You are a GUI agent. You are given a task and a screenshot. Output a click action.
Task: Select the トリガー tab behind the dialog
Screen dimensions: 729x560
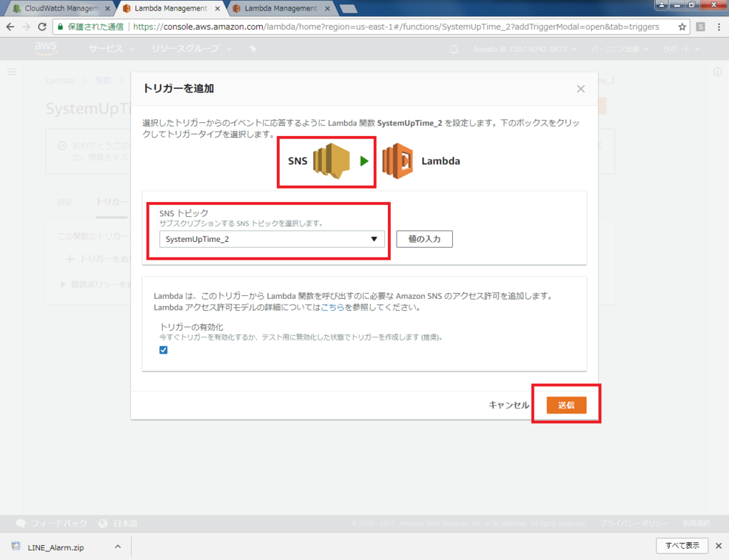pyautogui.click(x=112, y=201)
